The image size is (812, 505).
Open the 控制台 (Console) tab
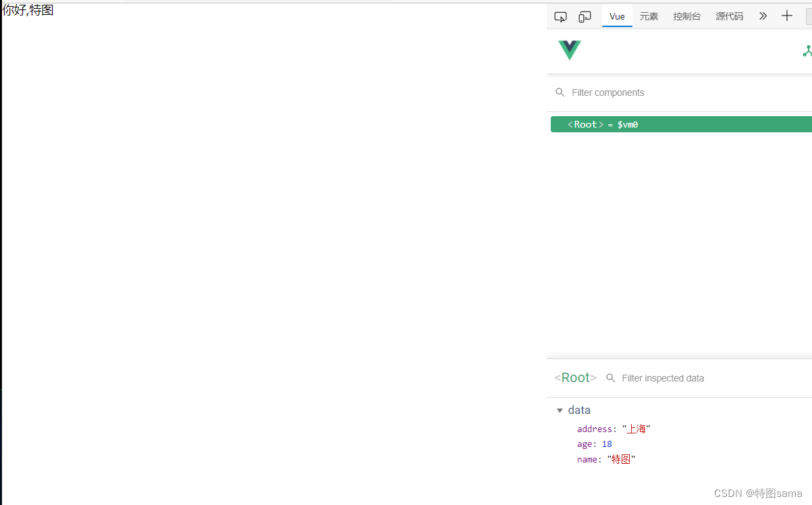click(x=686, y=16)
